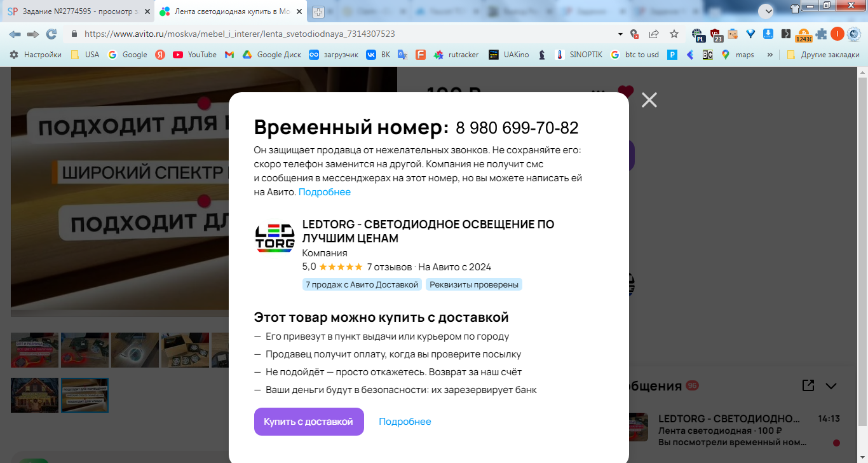The height and width of the screenshot is (463, 868).
Task: Open the ВК bookmark
Action: (379, 55)
